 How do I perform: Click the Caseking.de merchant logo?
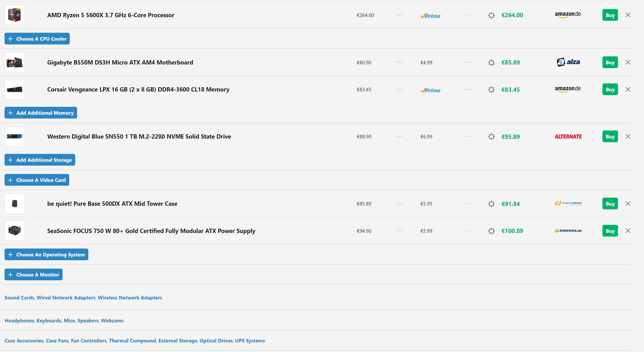point(568,231)
